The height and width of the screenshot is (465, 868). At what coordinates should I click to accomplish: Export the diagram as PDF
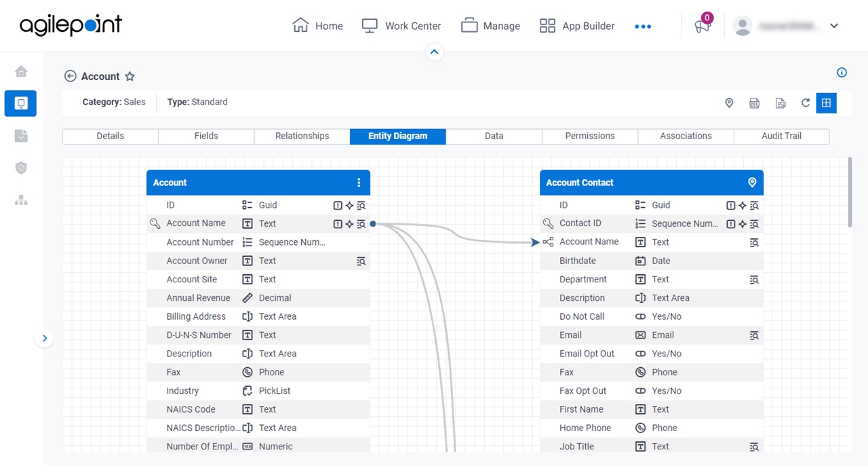754,103
